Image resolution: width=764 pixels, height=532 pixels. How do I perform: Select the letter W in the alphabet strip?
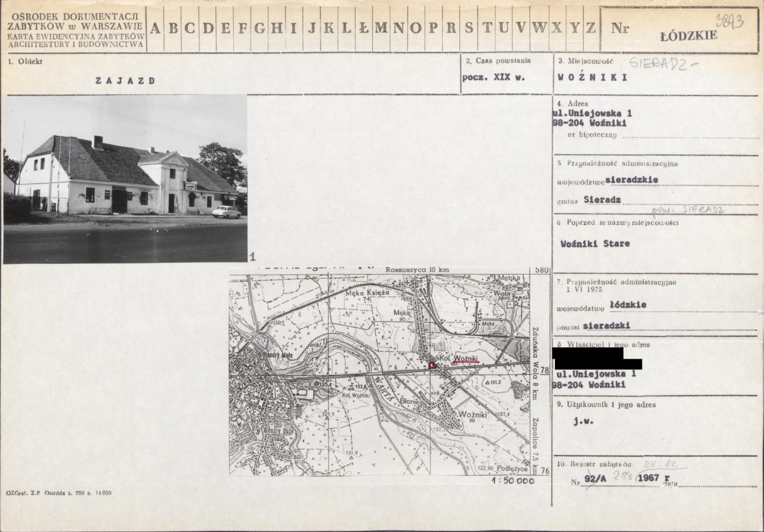tap(539, 28)
